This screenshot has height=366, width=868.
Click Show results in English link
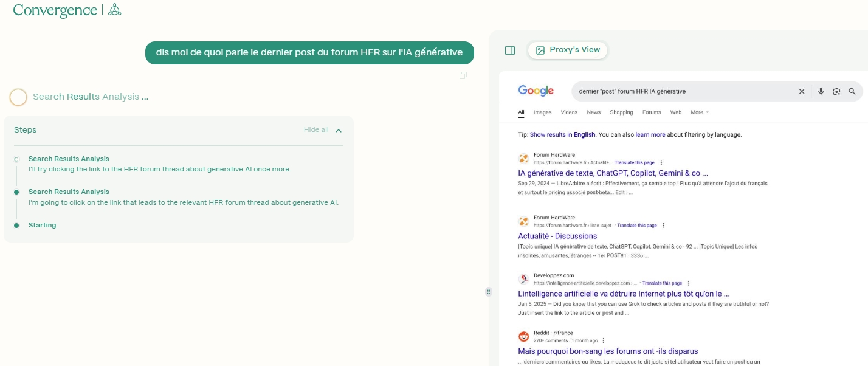click(x=562, y=135)
